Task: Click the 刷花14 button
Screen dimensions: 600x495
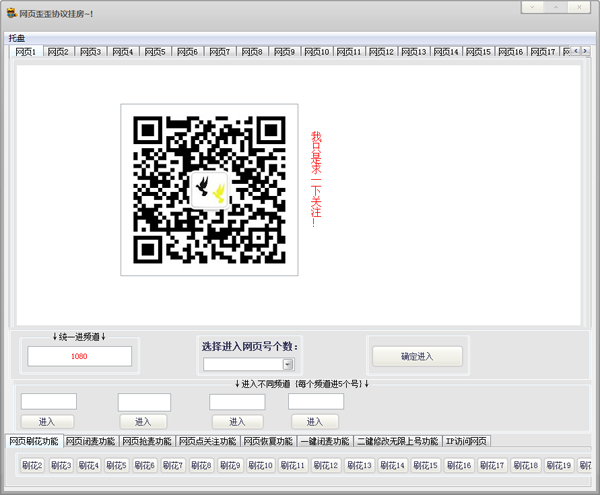Action: (x=392, y=465)
